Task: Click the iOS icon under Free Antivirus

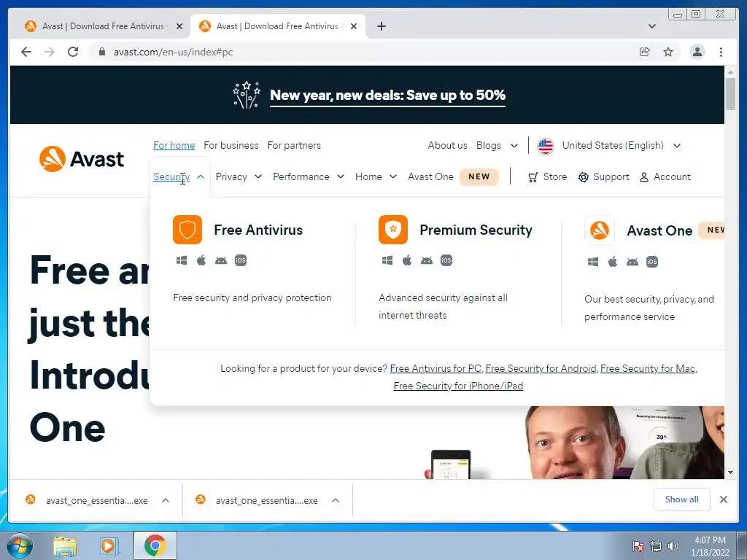Action: [x=241, y=260]
